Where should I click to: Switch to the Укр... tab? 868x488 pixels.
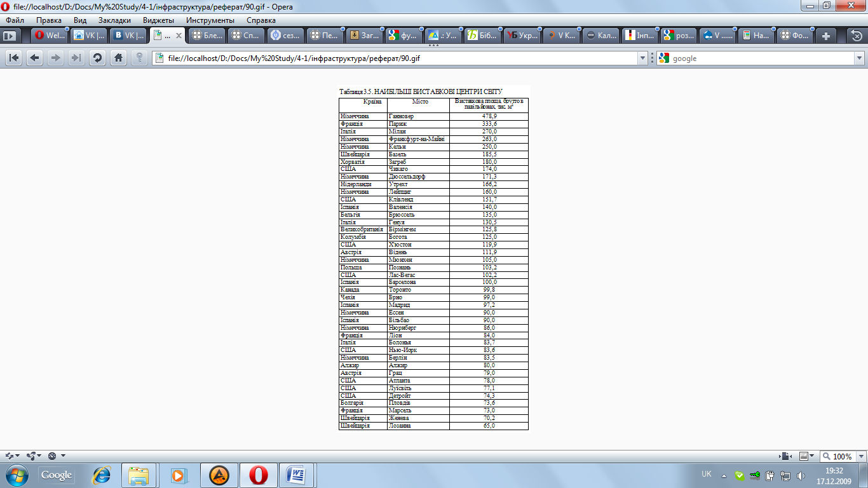(522, 36)
